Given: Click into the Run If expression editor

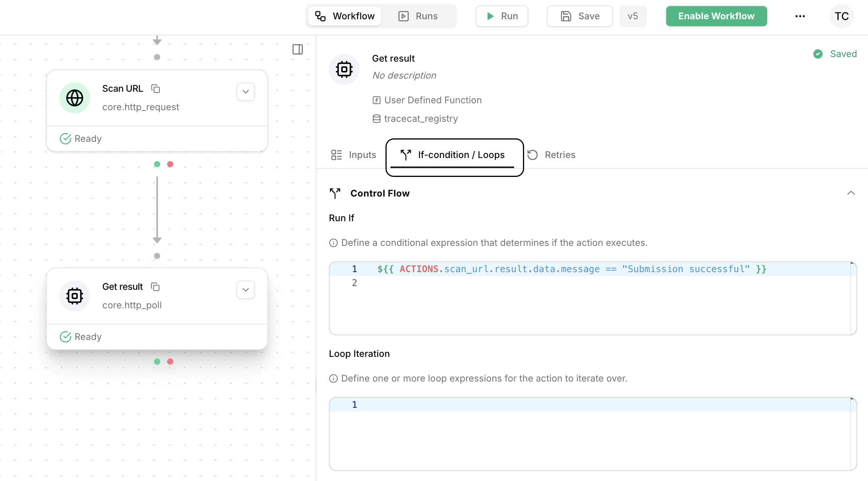Looking at the screenshot, I should point(593,298).
